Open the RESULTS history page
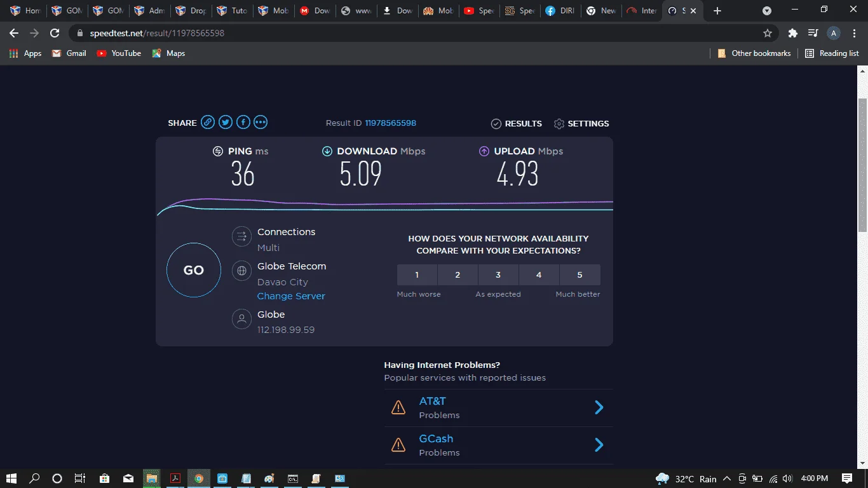This screenshot has width=868, height=488. pyautogui.click(x=517, y=123)
